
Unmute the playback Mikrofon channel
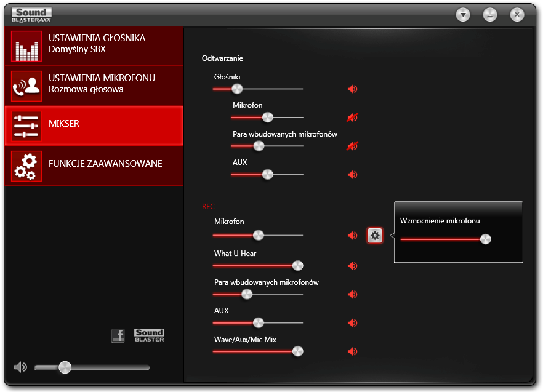[x=352, y=118]
